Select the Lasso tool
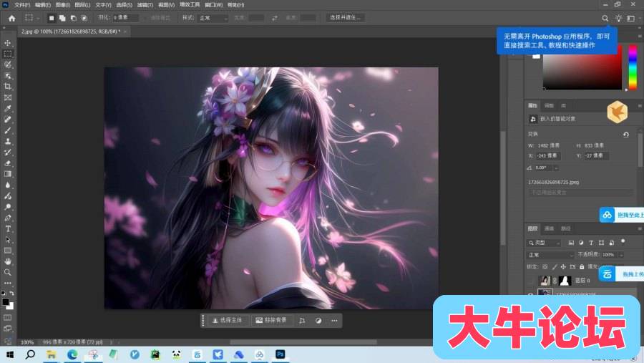Screen dimensions: 644x363 tap(7, 64)
